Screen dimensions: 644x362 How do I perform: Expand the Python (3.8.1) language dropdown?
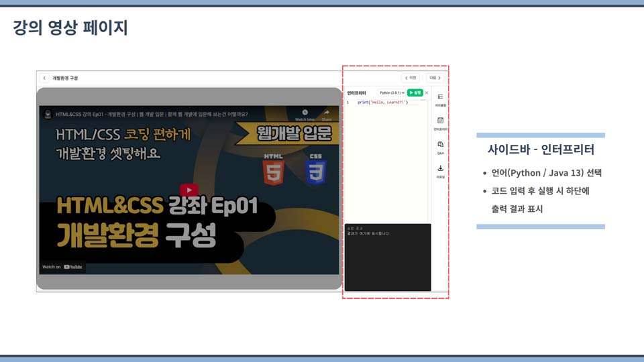point(391,93)
